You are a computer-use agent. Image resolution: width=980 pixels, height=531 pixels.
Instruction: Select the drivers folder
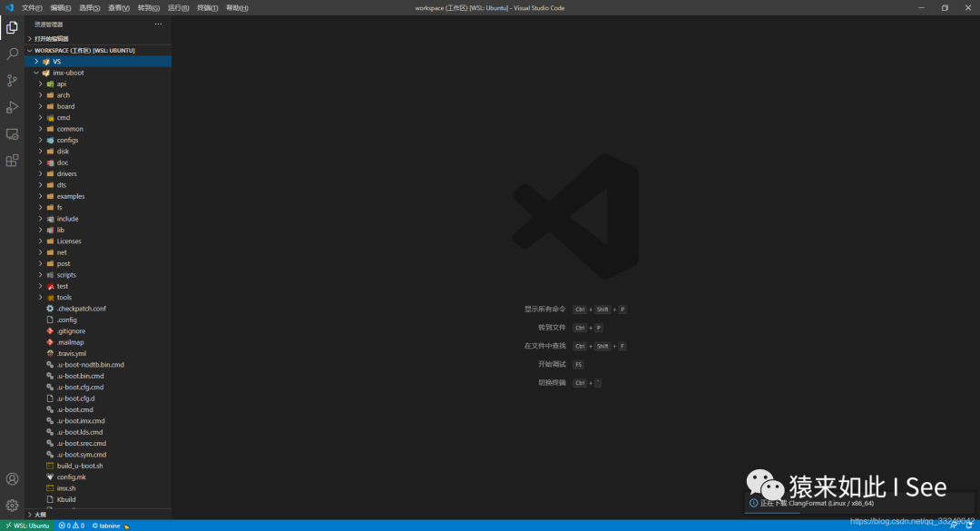coord(98,174)
